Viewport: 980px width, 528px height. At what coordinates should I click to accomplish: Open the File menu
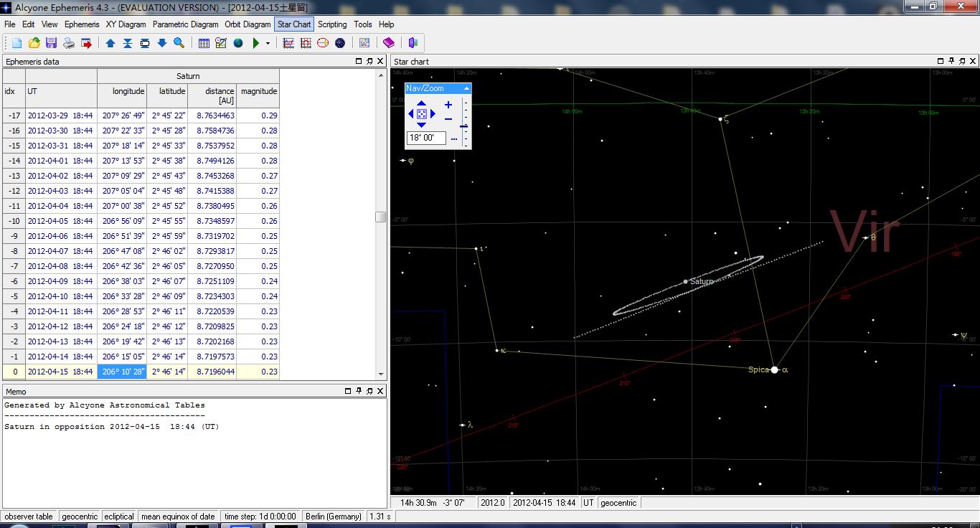tap(9, 24)
